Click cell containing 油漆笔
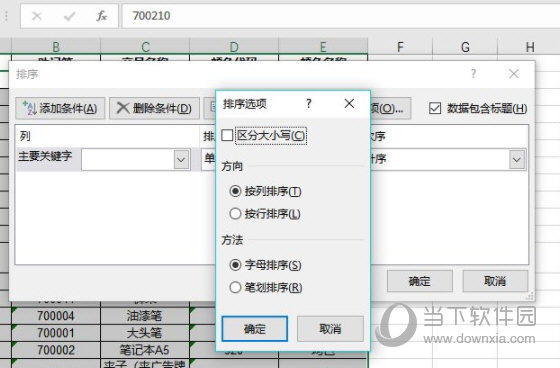 point(145,316)
